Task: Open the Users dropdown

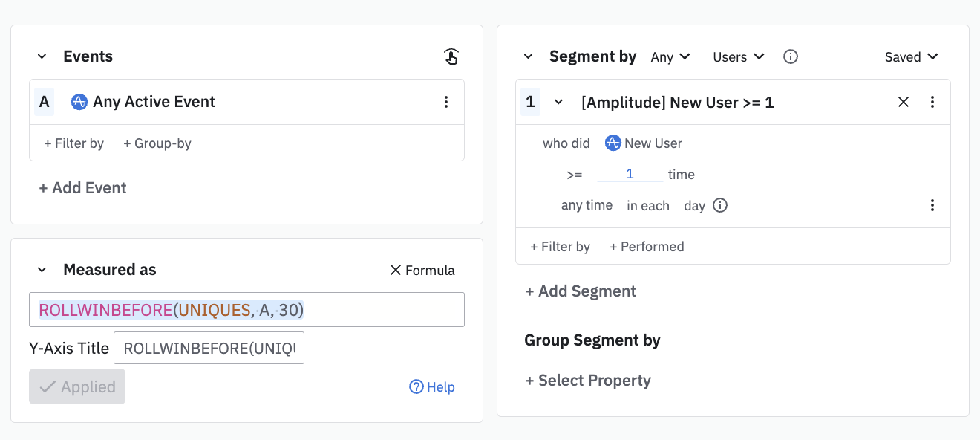Action: 738,56
